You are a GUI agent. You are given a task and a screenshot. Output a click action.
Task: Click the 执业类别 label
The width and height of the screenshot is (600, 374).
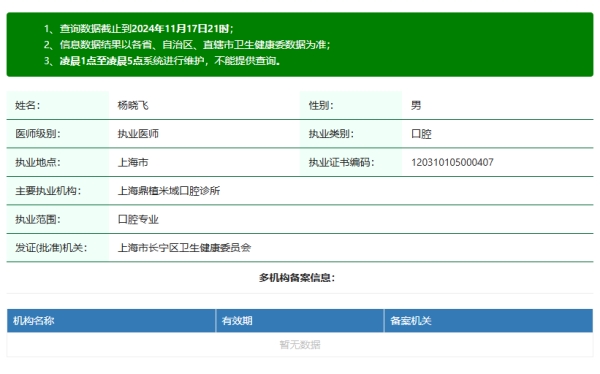(x=331, y=134)
